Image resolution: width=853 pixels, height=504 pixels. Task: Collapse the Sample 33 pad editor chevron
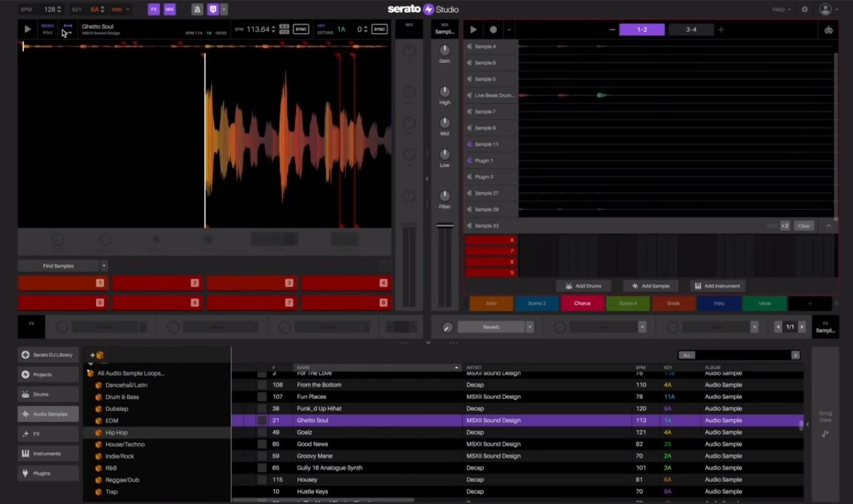pos(828,226)
